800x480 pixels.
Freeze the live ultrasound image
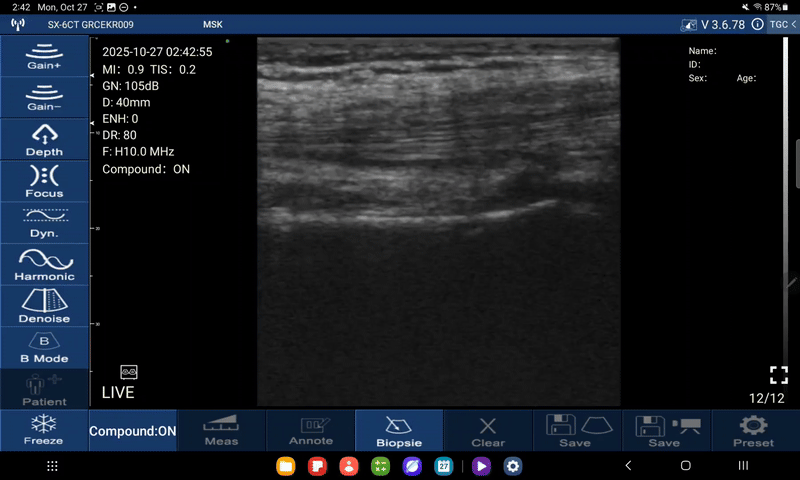(x=44, y=430)
